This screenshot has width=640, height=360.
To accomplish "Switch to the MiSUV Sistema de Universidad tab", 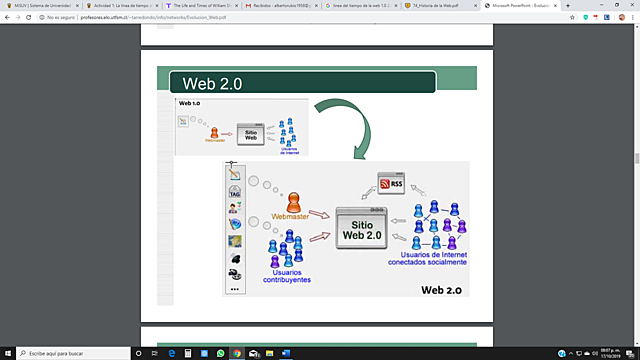I will pyautogui.click(x=39, y=6).
